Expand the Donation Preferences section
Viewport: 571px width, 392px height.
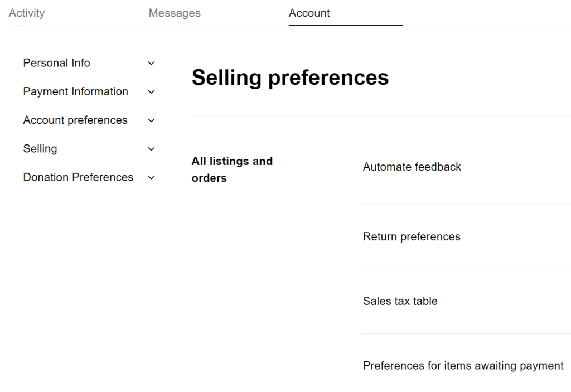pos(151,177)
